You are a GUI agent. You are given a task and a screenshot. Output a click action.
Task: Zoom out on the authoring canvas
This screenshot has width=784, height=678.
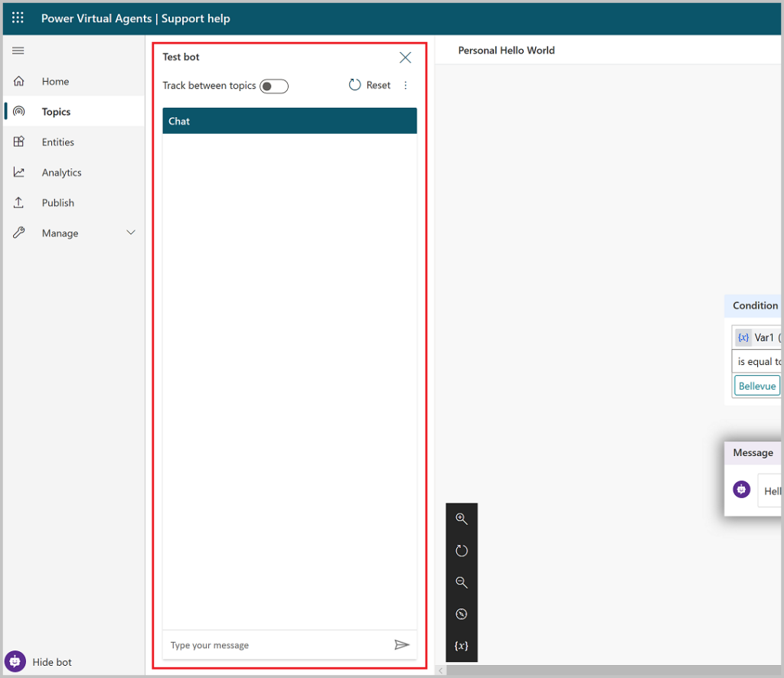pyautogui.click(x=462, y=582)
